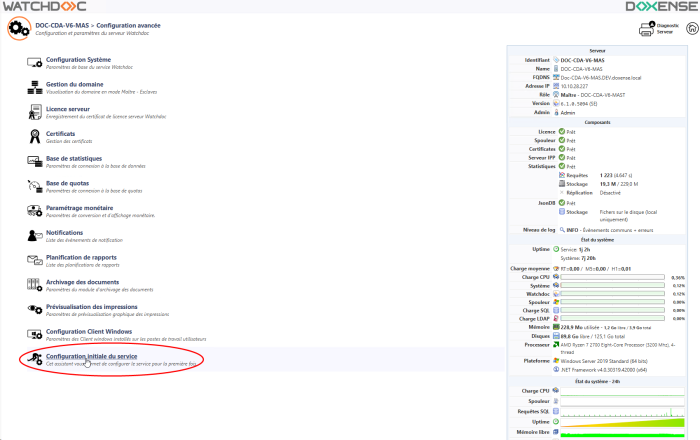Click the Charge CPU progress bar
The image size is (700, 440).
point(612,276)
